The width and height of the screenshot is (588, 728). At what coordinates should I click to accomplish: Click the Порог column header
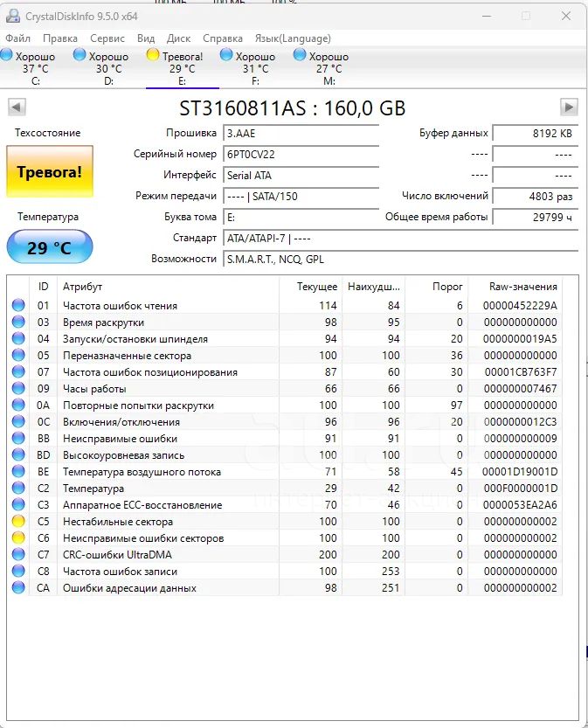[x=437, y=287]
